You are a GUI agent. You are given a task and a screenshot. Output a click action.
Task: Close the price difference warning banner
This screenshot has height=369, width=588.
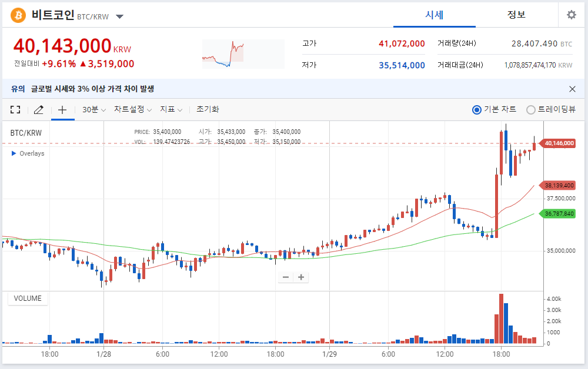coord(572,89)
